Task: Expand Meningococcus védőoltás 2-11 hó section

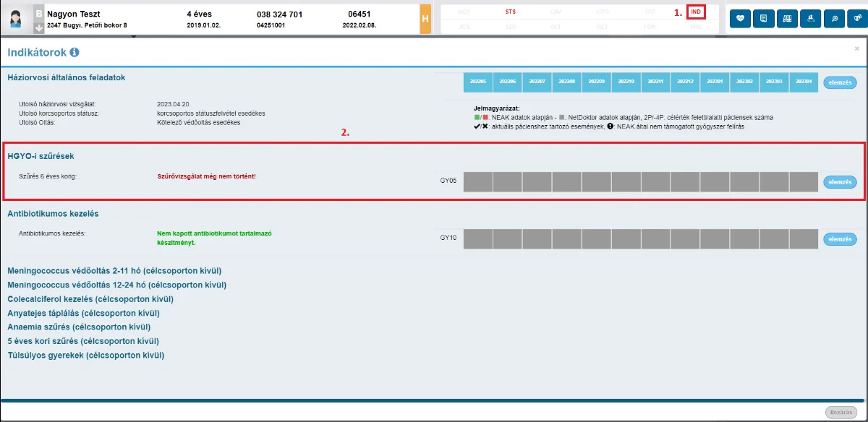Action: (x=114, y=270)
